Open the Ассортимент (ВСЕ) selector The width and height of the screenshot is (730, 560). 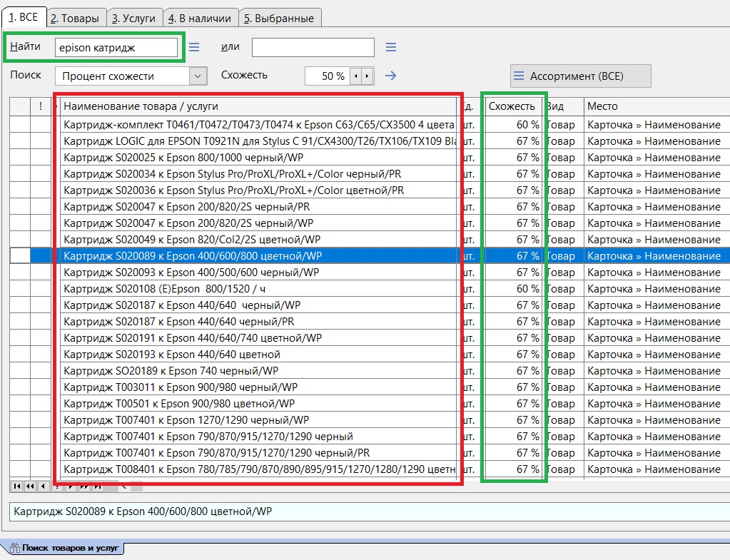point(580,76)
